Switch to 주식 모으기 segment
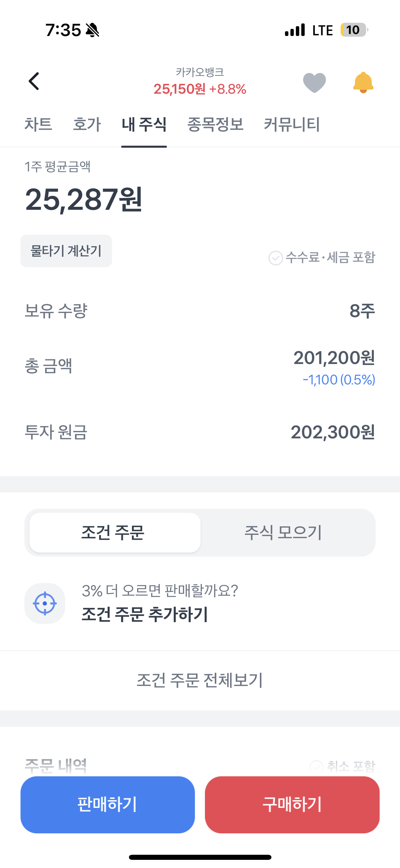Image resolution: width=400 pixels, height=868 pixels. [x=283, y=532]
